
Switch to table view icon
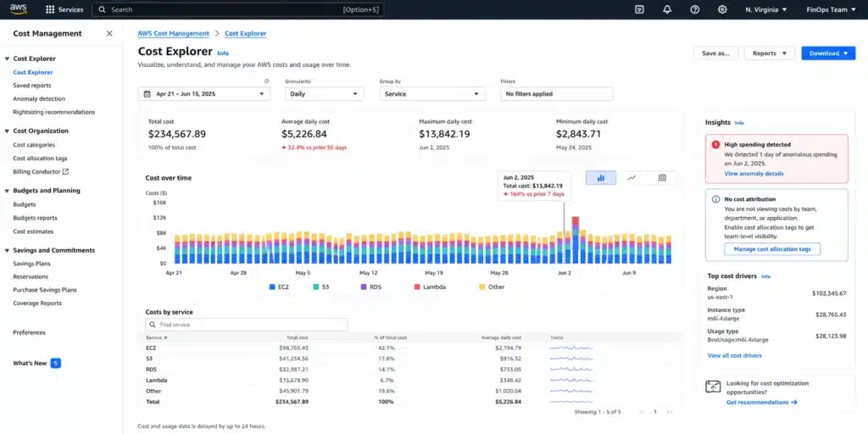click(662, 178)
